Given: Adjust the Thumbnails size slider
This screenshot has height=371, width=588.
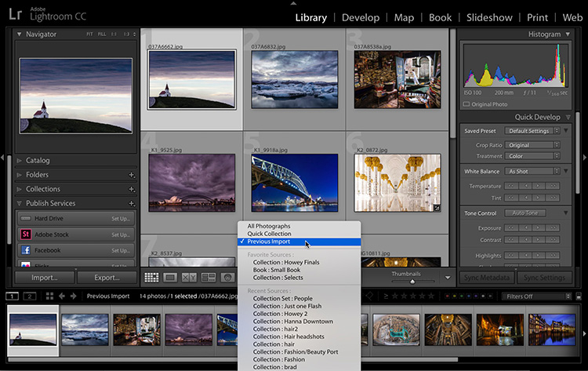Looking at the screenshot, I should pos(412,281).
